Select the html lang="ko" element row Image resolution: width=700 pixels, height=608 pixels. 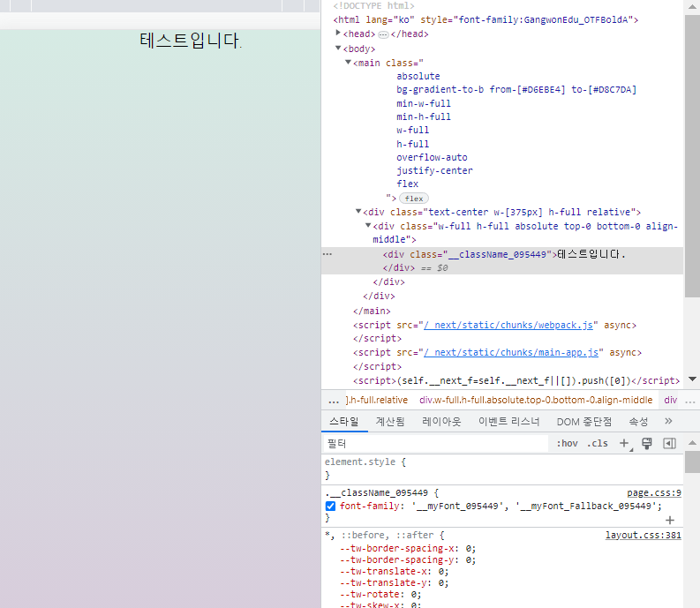coord(485,19)
